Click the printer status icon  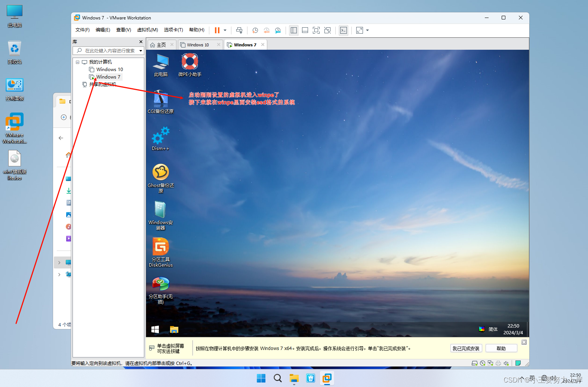(x=498, y=363)
